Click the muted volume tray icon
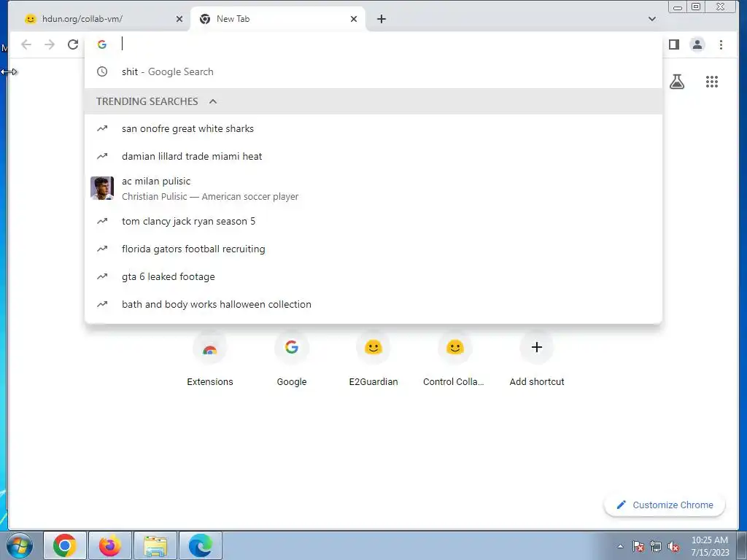This screenshot has height=560, width=747. [x=673, y=546]
